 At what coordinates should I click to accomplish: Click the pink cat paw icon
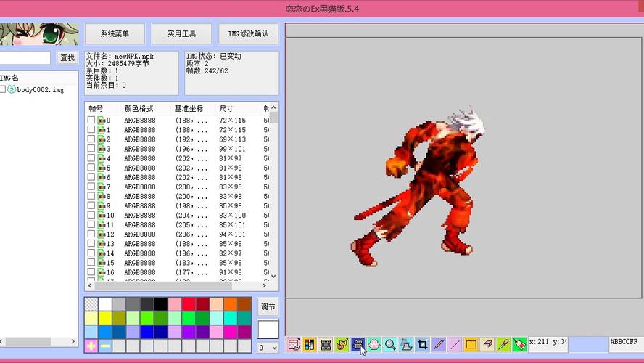click(373, 345)
